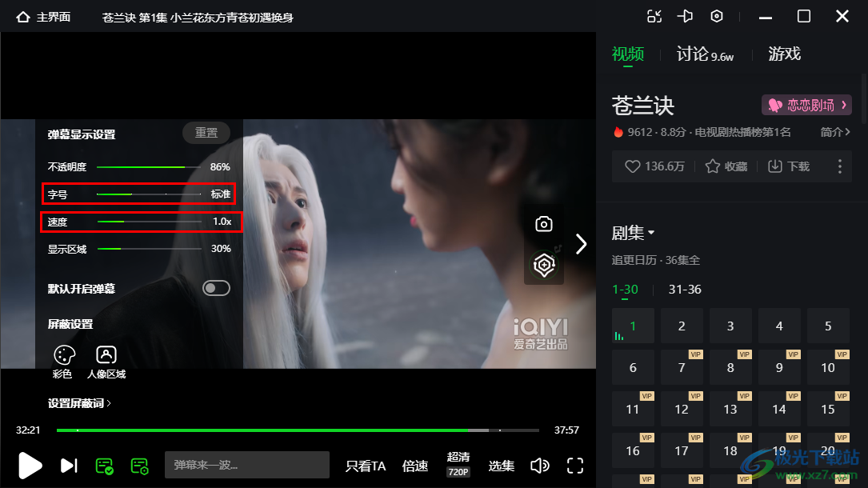The image size is (868, 488).
Task: Expand the 简介 synopsis
Action: coord(834,132)
